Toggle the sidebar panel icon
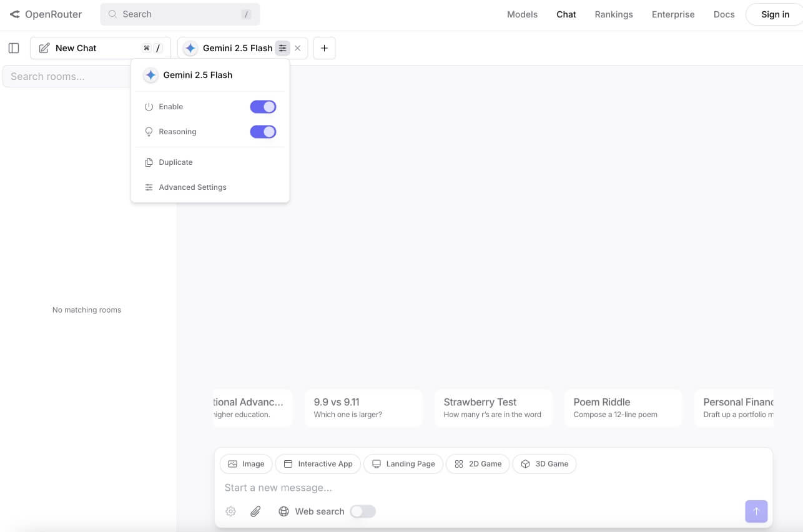This screenshot has height=532, width=803. (x=14, y=48)
